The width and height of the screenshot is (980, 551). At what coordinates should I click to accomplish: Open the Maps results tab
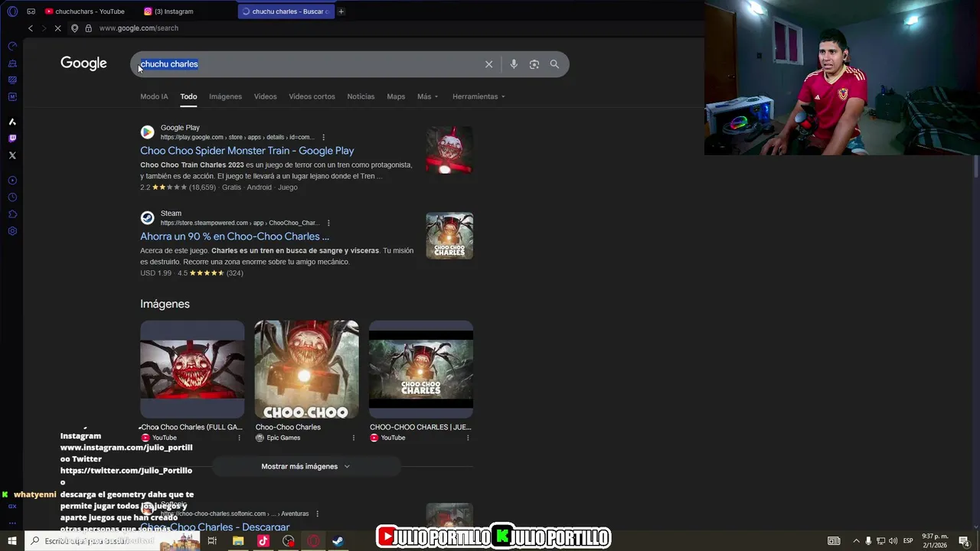(396, 96)
